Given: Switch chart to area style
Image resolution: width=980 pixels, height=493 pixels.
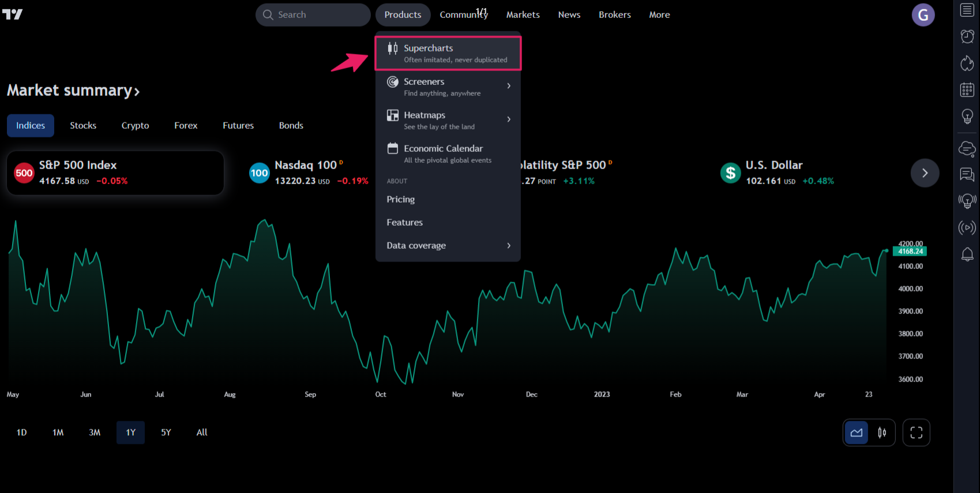Looking at the screenshot, I should [x=857, y=432].
